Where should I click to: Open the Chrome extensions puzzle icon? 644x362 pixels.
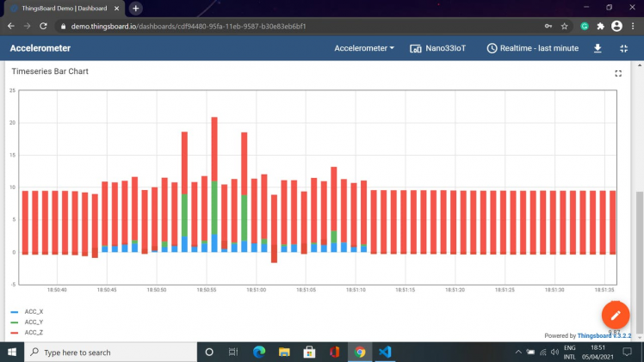[x=601, y=27]
